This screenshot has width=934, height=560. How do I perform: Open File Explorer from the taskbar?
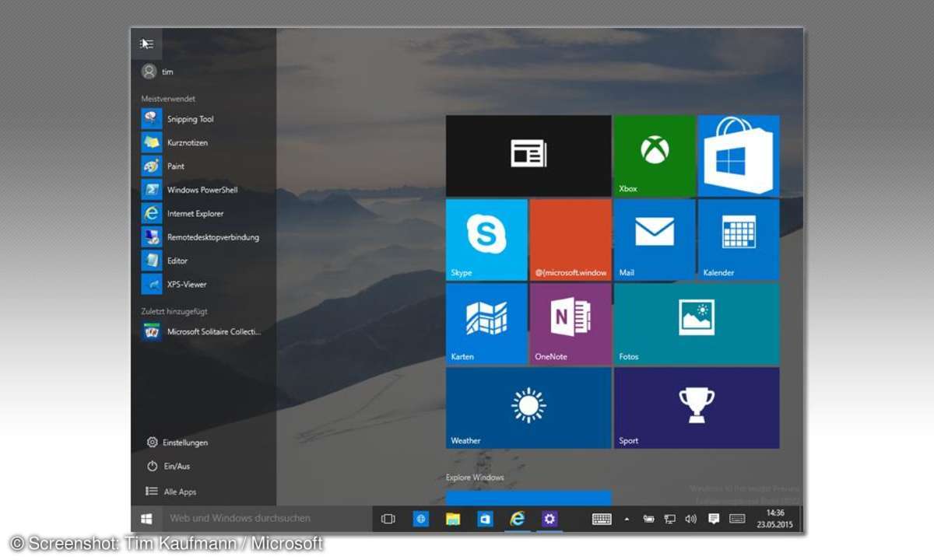coord(453,519)
